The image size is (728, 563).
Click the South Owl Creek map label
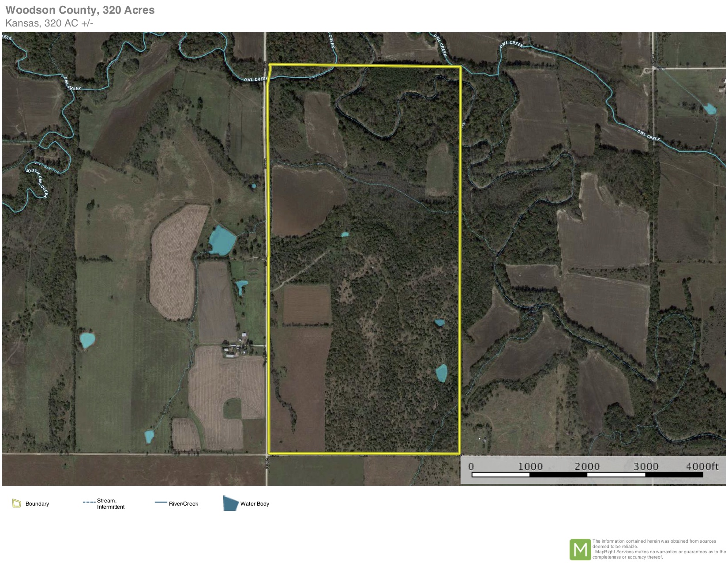click(38, 180)
